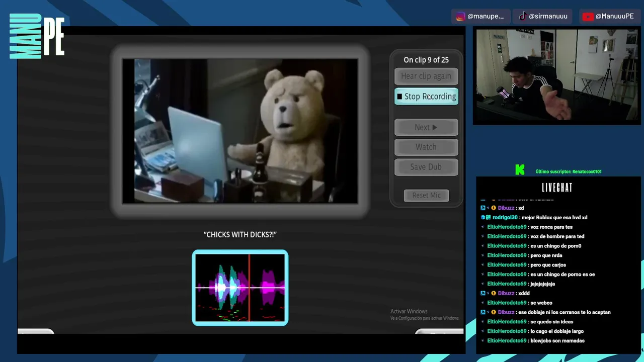
Task: Select the chat message "xddd" from Dibuzz
Action: tap(523, 293)
